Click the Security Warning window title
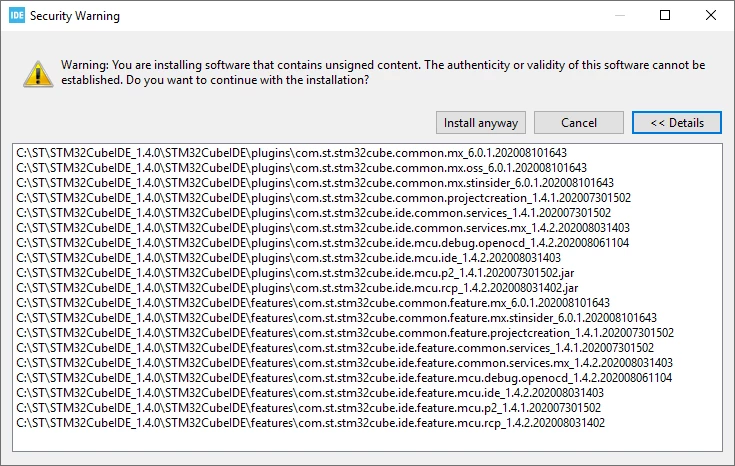The height and width of the screenshot is (466, 735). point(75,16)
